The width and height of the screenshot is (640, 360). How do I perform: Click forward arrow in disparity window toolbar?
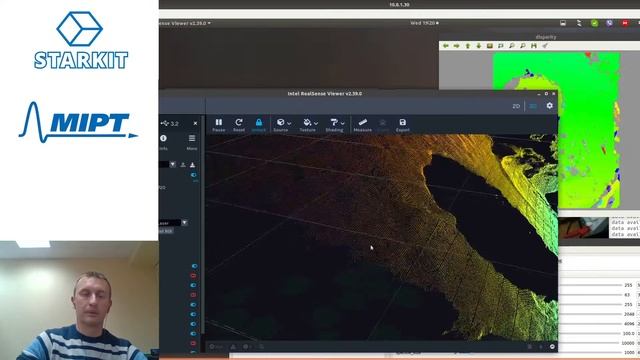457,46
